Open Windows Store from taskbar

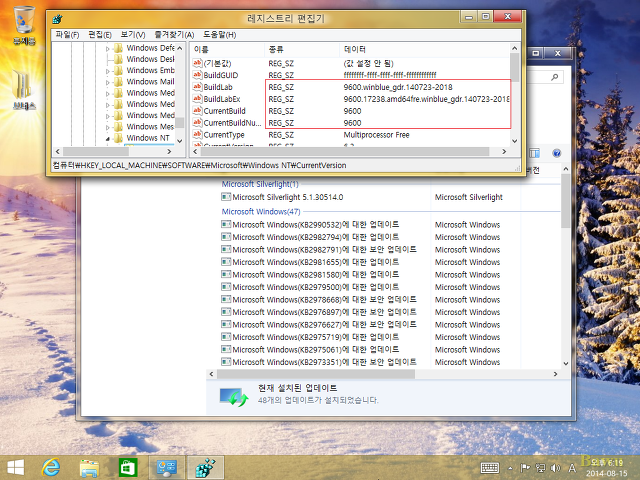[x=128, y=467]
